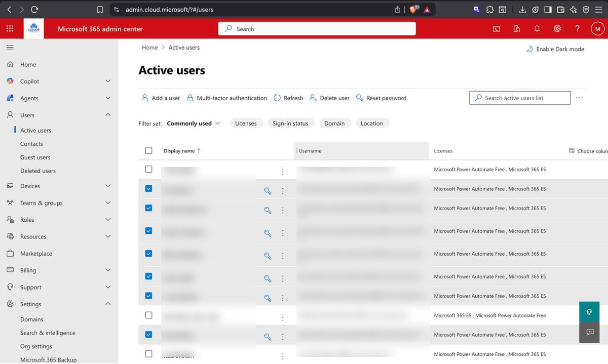Open the Brave Wallet icon
Viewport: 608px width, 364px height.
pos(560,10)
